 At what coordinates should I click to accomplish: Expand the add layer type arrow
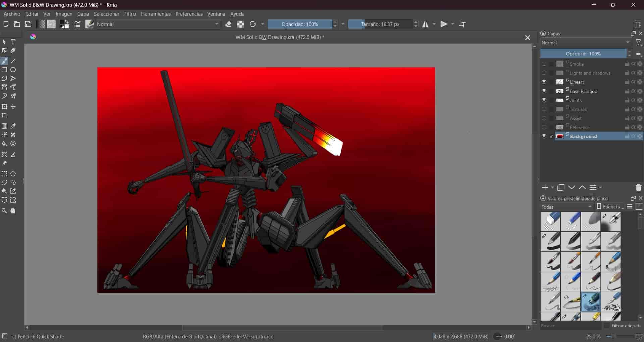pyautogui.click(x=553, y=188)
